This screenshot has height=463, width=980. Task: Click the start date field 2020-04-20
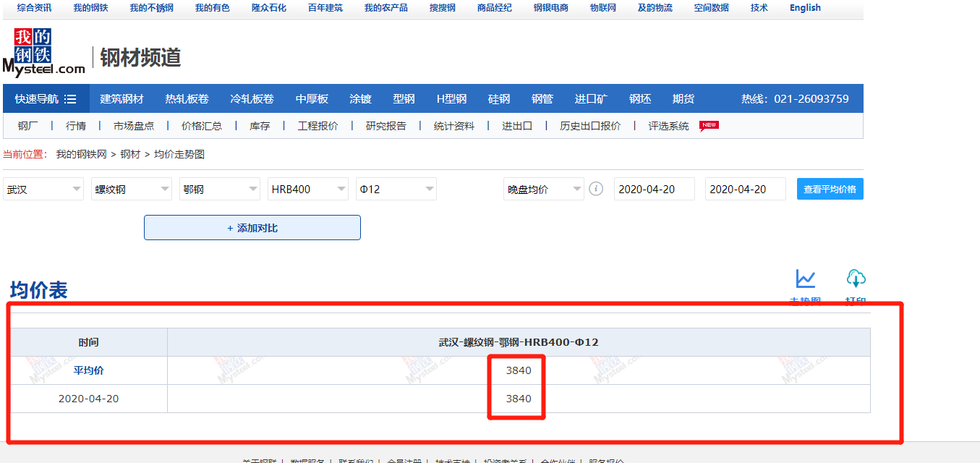point(655,189)
